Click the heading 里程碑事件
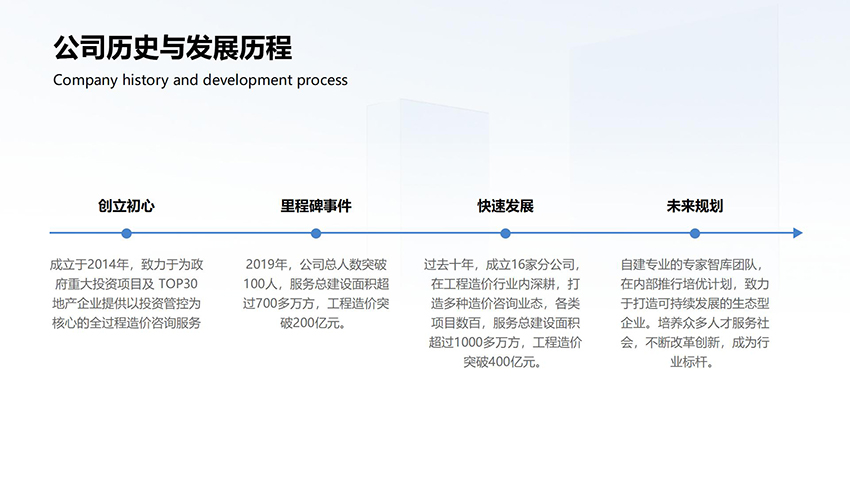 point(316,206)
